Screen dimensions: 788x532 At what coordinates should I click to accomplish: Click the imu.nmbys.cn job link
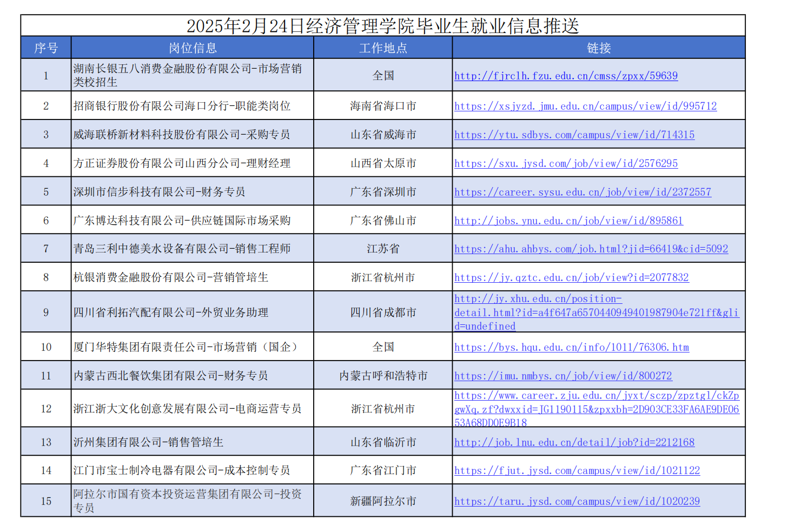click(x=563, y=376)
